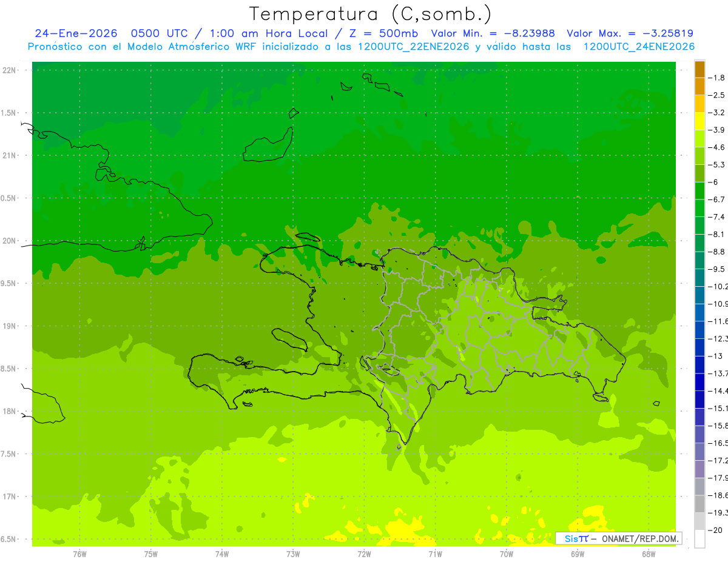
Task: Click the '73W' longitude axis label
Action: coord(293,554)
